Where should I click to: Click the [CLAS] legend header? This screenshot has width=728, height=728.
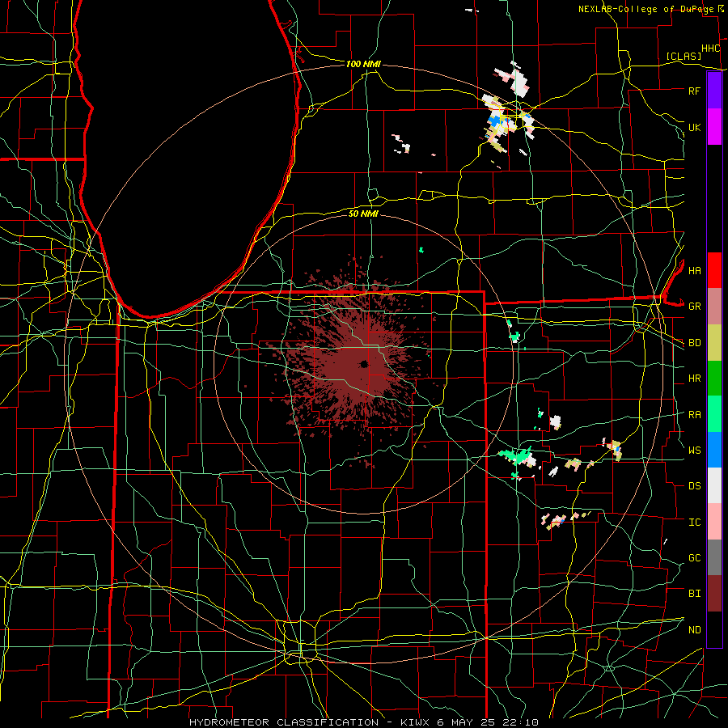683,56
